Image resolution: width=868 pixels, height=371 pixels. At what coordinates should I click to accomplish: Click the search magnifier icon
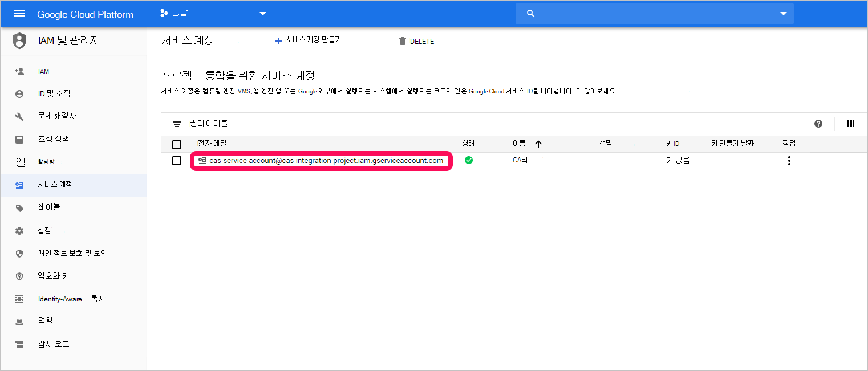(x=531, y=14)
